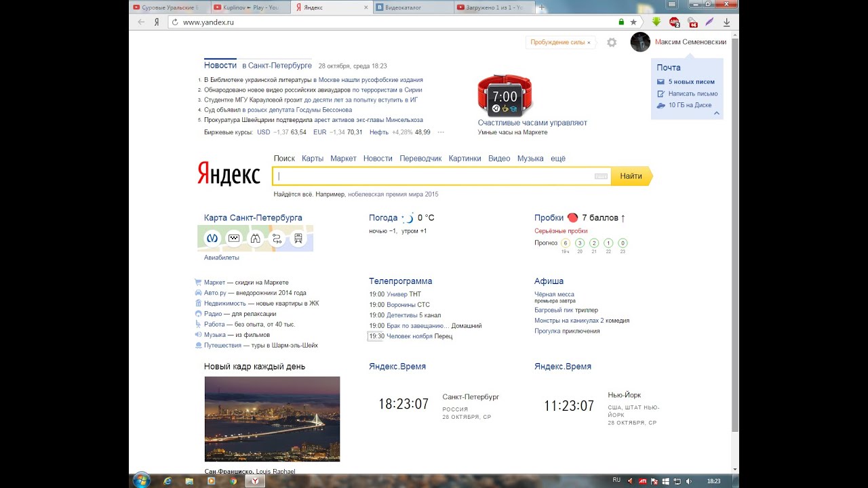
Task: Close the Яндекс tab
Action: [365, 7]
